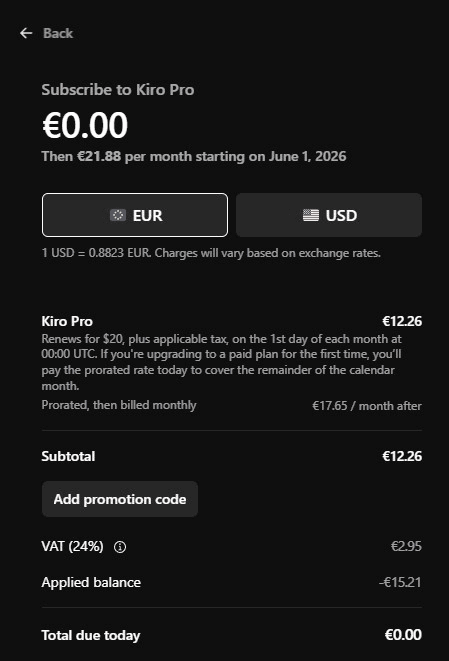
Task: Open the Add promotion code field
Action: click(120, 499)
